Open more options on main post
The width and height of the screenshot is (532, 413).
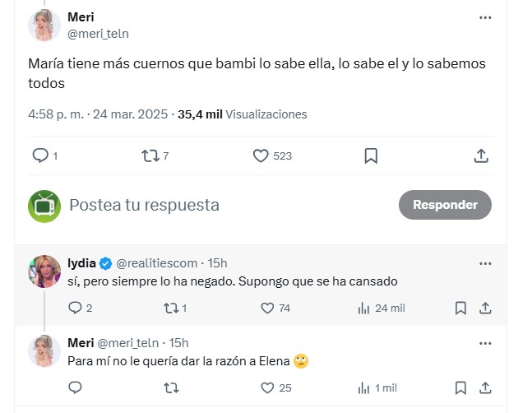(x=485, y=17)
